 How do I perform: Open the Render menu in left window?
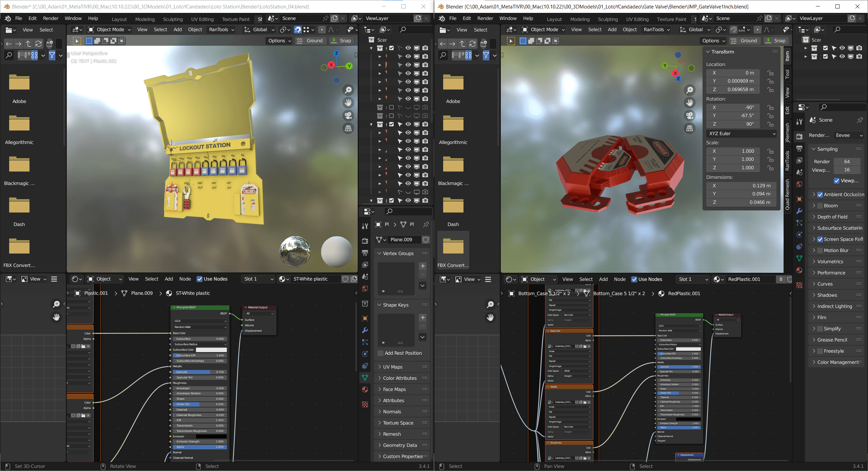pyautogui.click(x=51, y=18)
